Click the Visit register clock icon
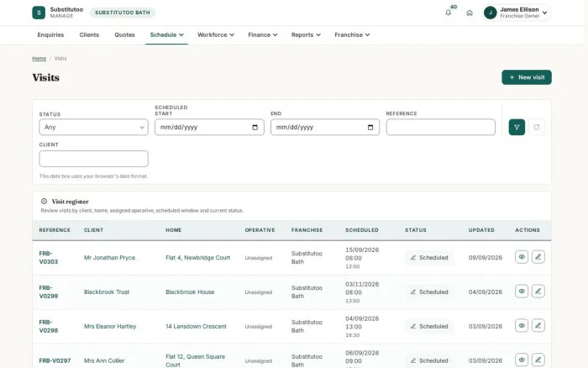The image size is (588, 368). point(44,202)
